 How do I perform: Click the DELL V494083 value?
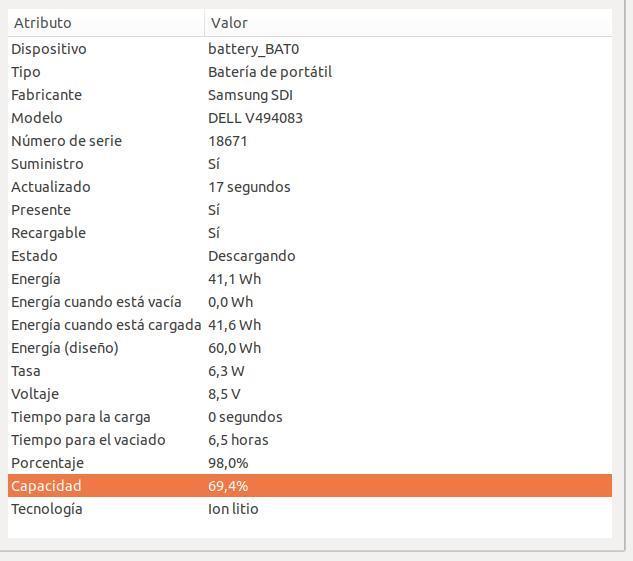(x=256, y=118)
